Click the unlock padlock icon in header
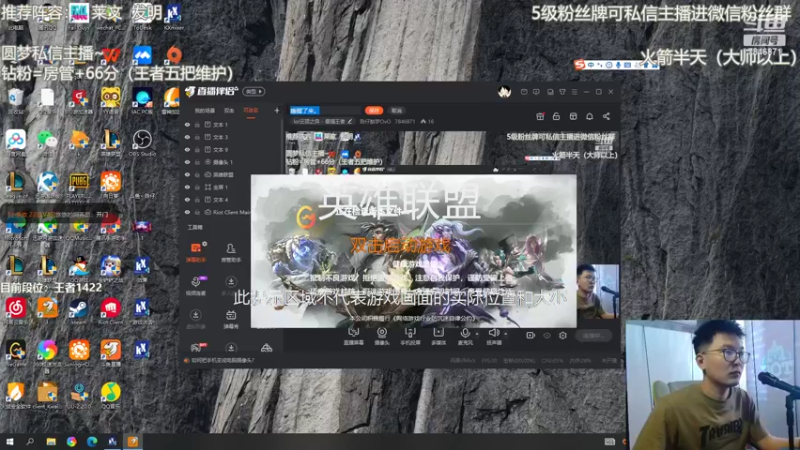Viewport: 800px width, 450px height. [x=556, y=116]
